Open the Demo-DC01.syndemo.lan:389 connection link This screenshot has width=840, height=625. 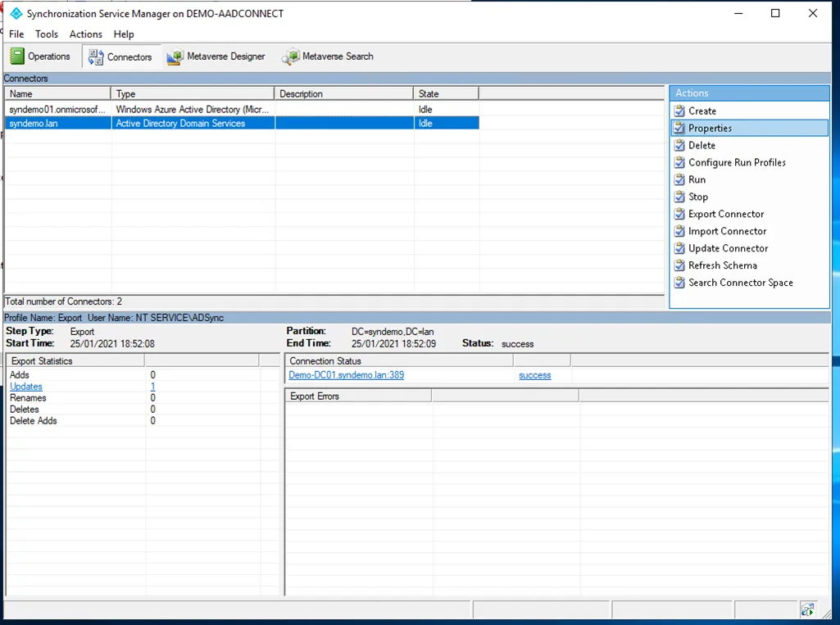(x=346, y=375)
